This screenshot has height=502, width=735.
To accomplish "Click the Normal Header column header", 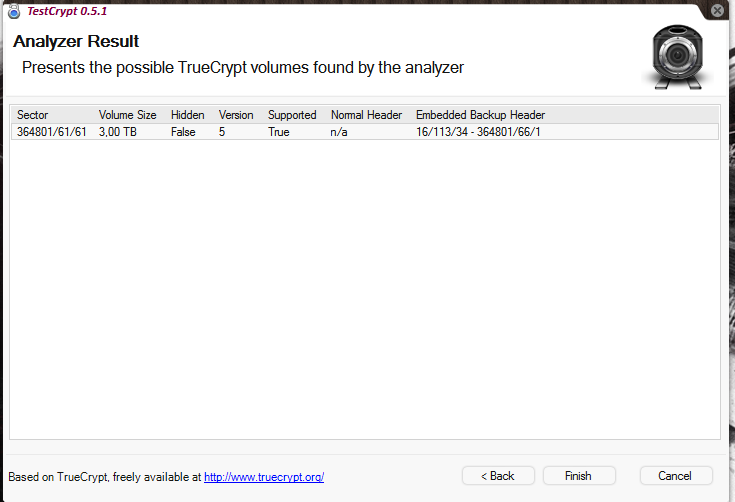I will coord(366,115).
